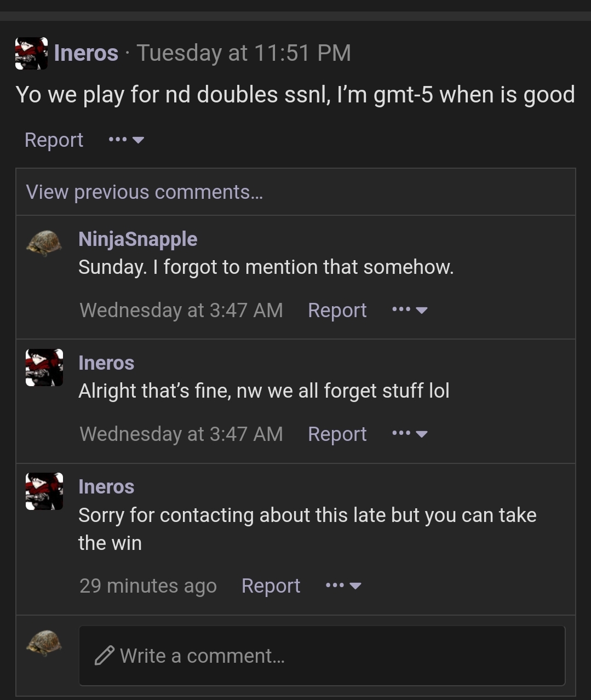Screen dimensions: 591x700
Task: Open Ineros username link in post header
Action: [86, 53]
